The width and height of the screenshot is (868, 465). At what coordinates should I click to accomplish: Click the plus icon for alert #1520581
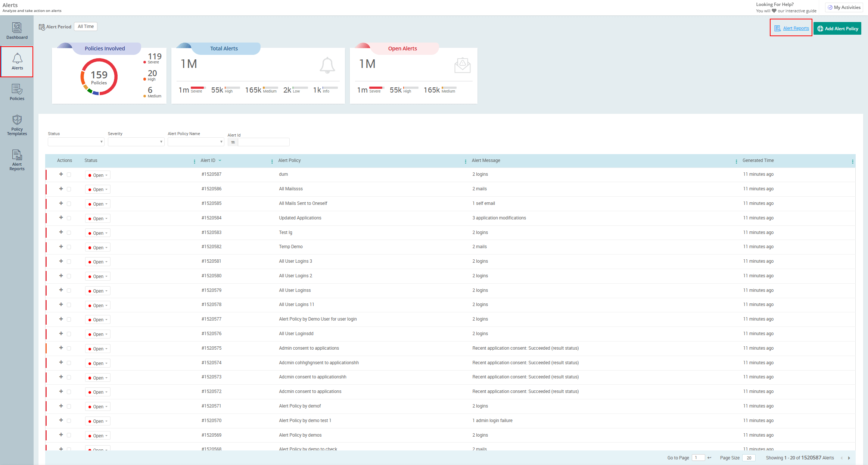click(61, 261)
